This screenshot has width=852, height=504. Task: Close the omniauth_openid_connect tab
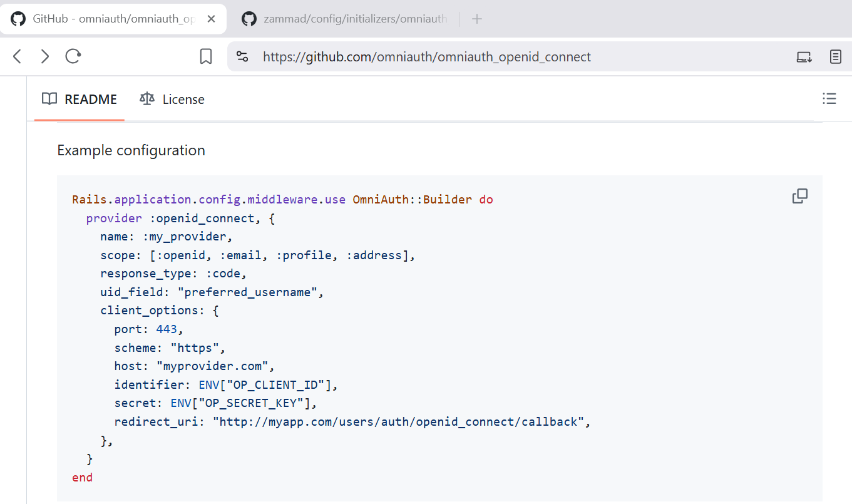pyautogui.click(x=212, y=19)
